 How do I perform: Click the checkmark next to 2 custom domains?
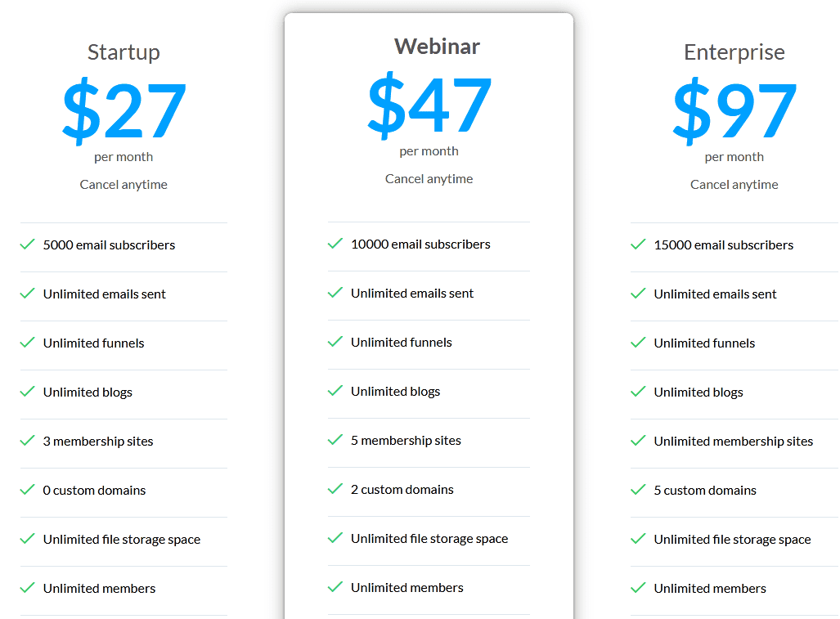coord(335,488)
